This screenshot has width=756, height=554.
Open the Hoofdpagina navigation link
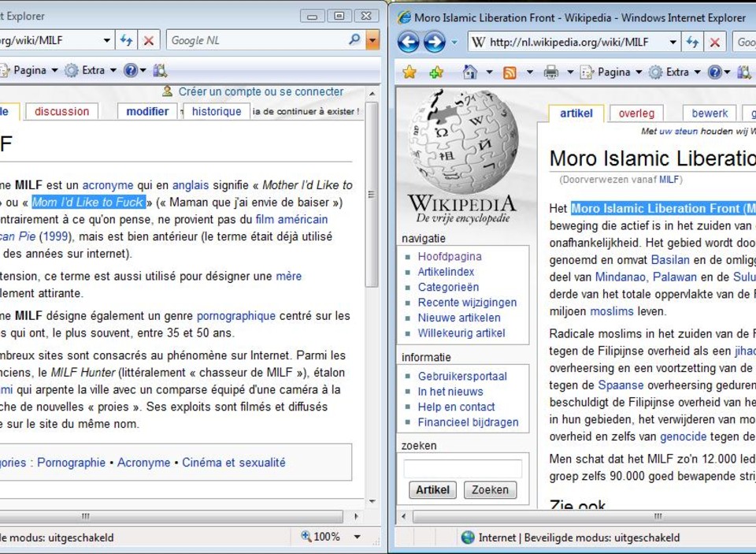tap(450, 256)
